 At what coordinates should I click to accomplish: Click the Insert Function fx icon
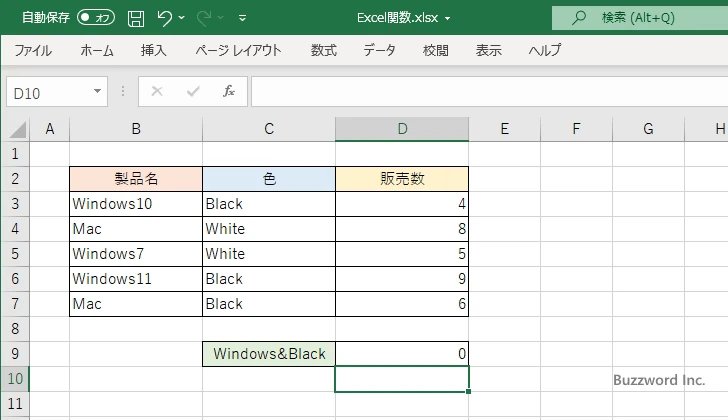pyautogui.click(x=229, y=91)
